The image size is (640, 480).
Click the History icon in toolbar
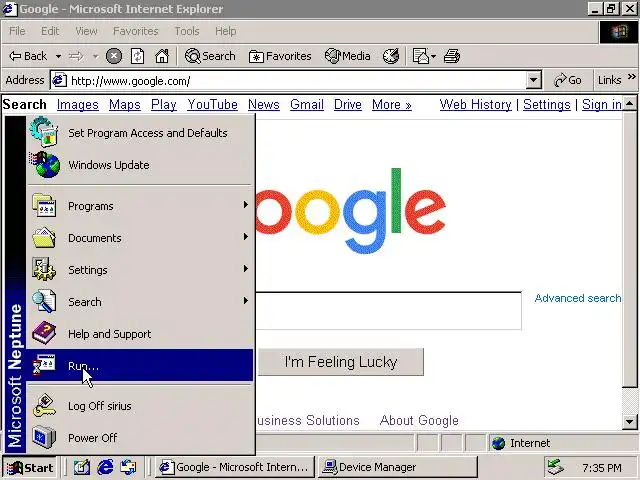[391, 56]
